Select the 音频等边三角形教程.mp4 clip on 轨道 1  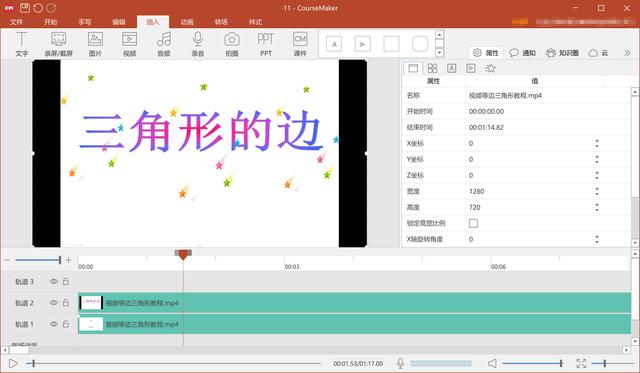[354, 324]
